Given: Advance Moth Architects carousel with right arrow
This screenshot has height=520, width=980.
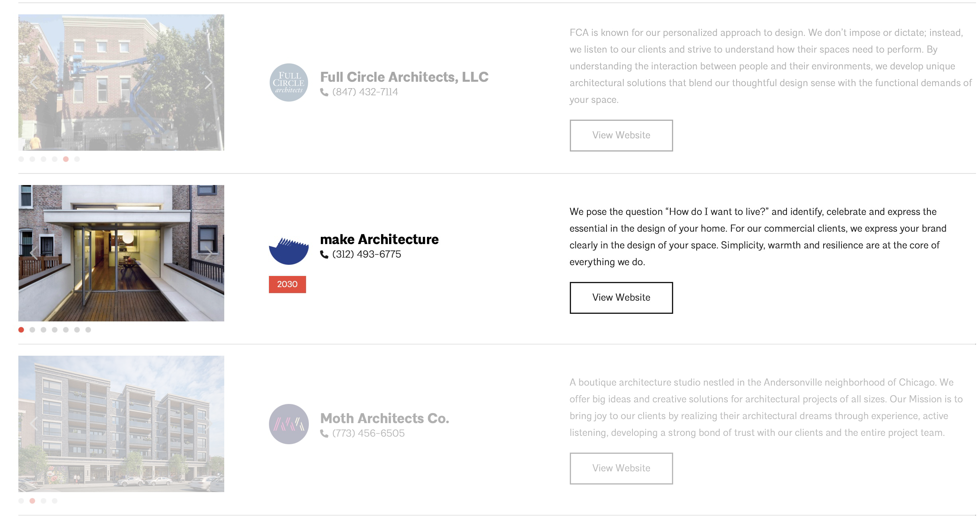Looking at the screenshot, I should click(x=208, y=423).
